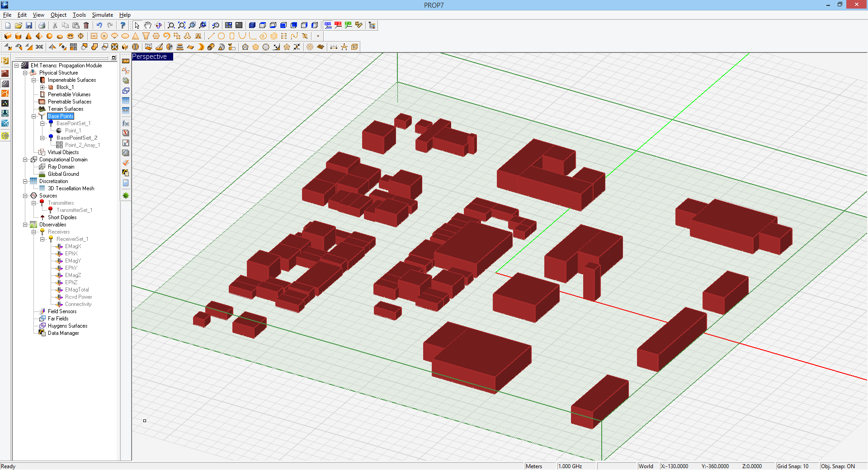Open the Simulate menu

[102, 15]
